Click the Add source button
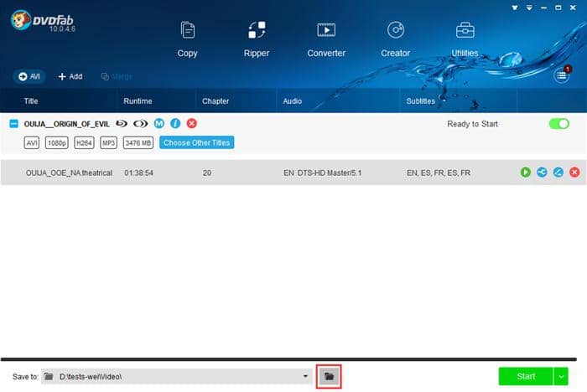The width and height of the screenshot is (587, 392). [x=70, y=76]
